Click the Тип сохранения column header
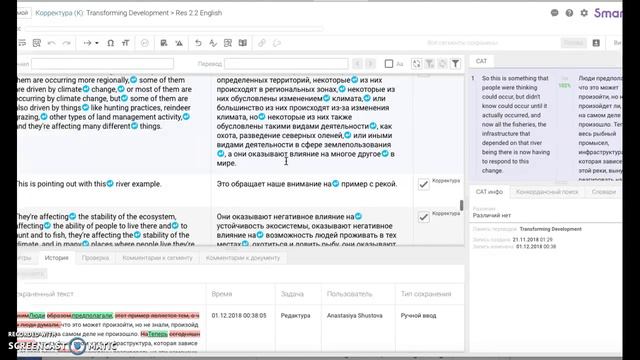Screen dimensions: 640x360 tap(426, 294)
